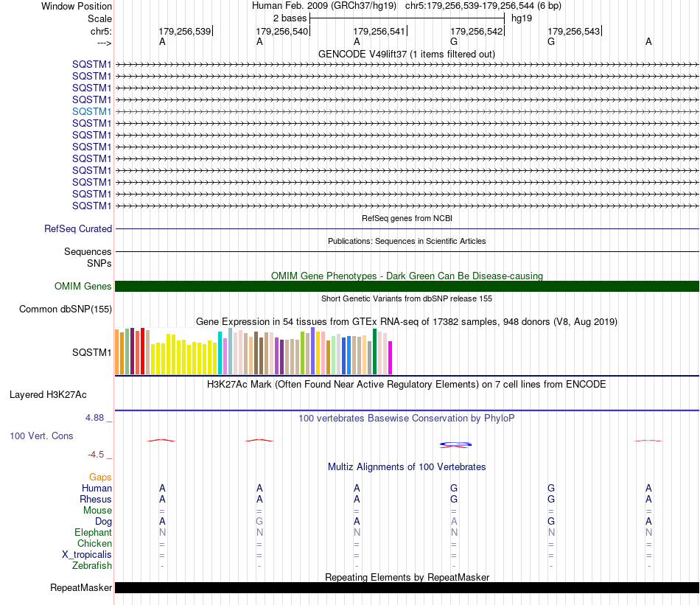
Task: Click the Zebrafish species label
Action: 92,566
